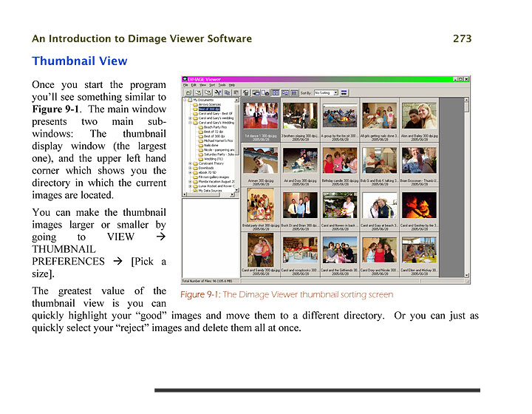This screenshot has width=532, height=414.
Task: Open the Help menu
Action: pos(232,85)
